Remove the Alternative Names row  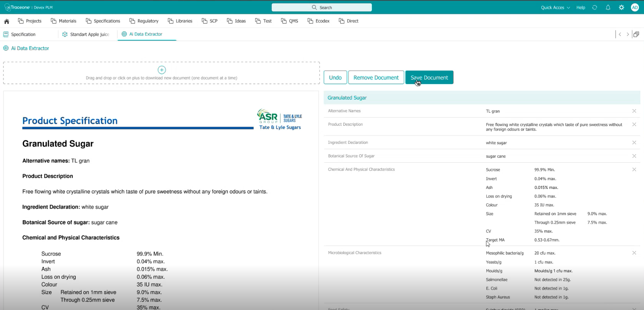click(x=634, y=111)
